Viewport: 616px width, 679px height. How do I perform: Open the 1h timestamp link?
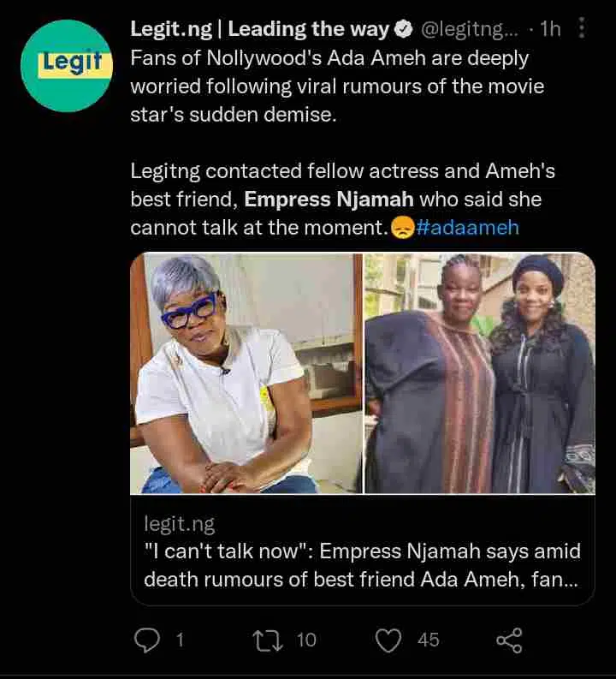550,30
